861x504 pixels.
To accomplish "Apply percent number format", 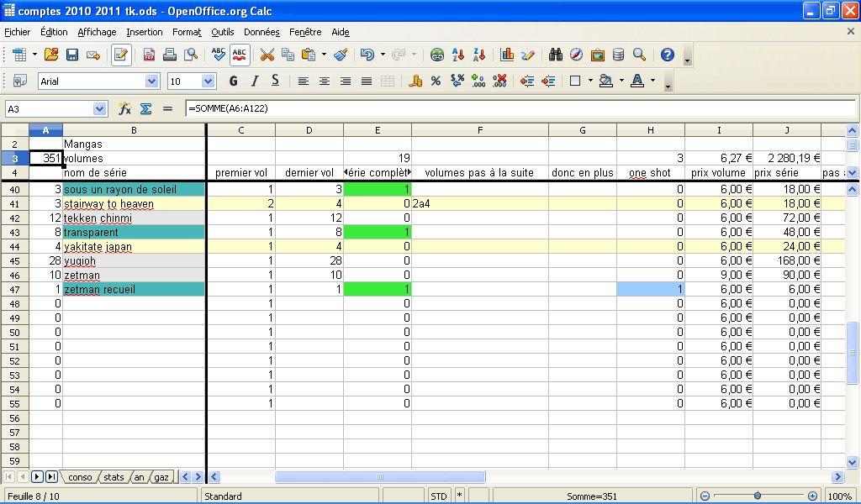I will 436,81.
